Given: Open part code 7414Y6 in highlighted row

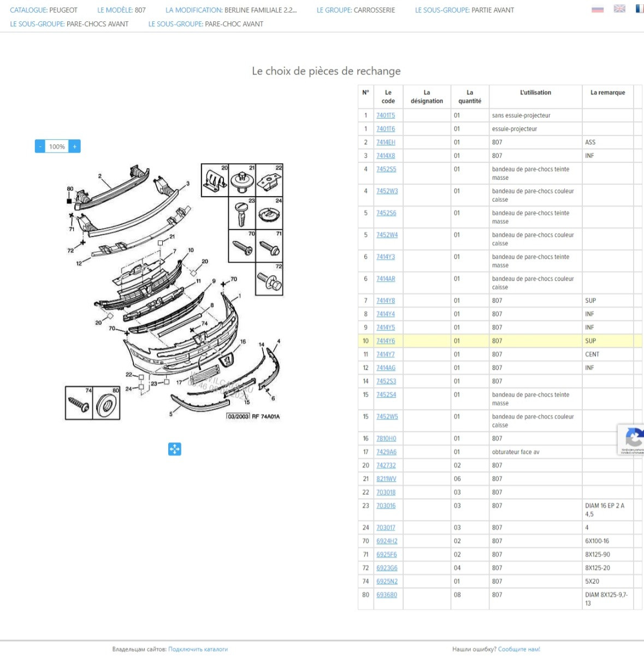Looking at the screenshot, I should tap(386, 341).
